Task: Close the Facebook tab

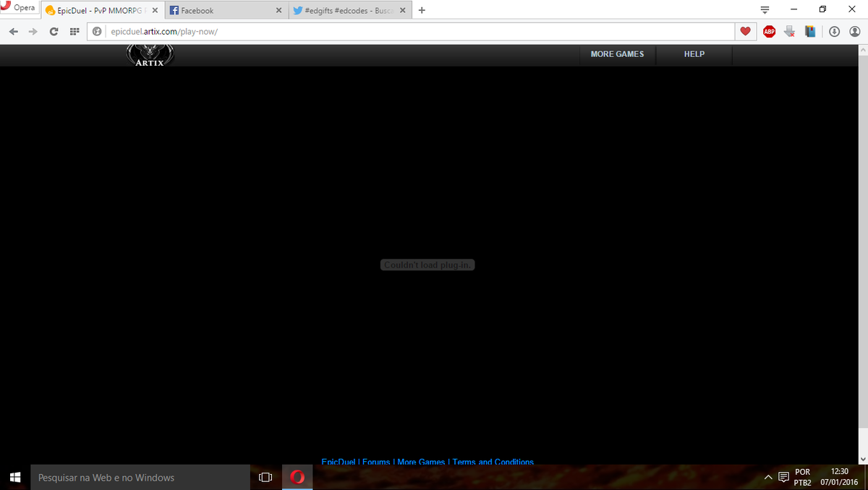Action: [x=279, y=11]
